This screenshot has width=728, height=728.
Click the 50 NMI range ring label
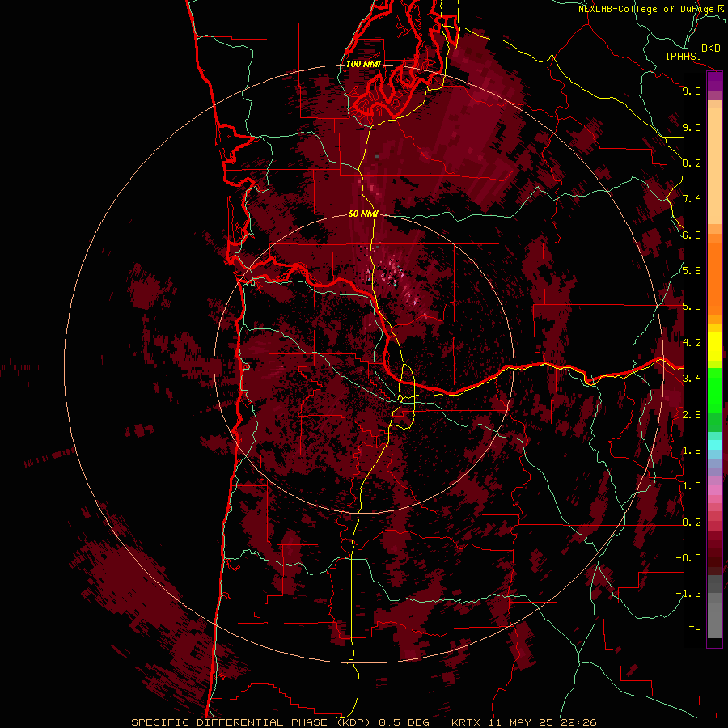click(x=363, y=214)
